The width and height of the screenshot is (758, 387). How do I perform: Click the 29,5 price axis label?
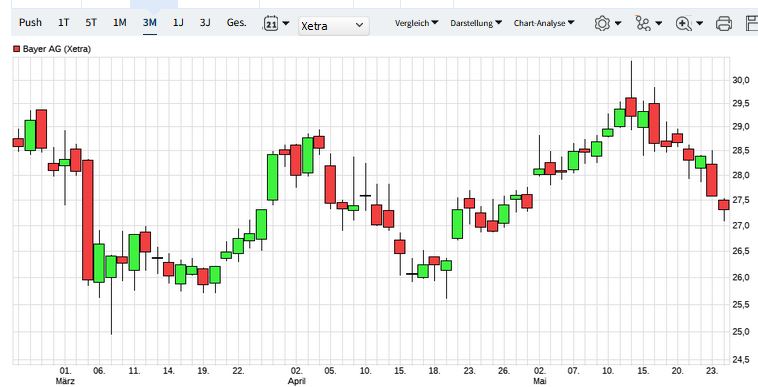pos(741,103)
